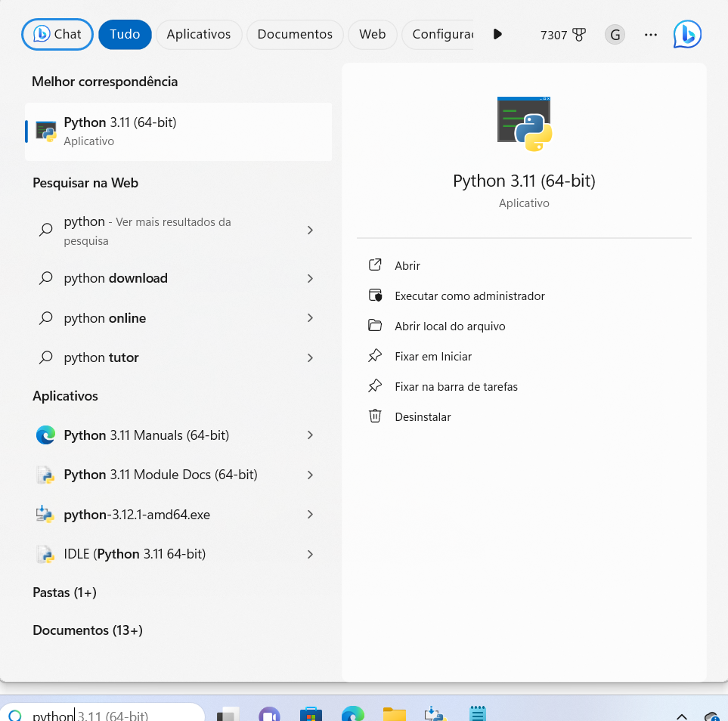Screen dimensions: 728x721
Task: Open File Explorer folder icon in taskbar
Action: click(394, 714)
